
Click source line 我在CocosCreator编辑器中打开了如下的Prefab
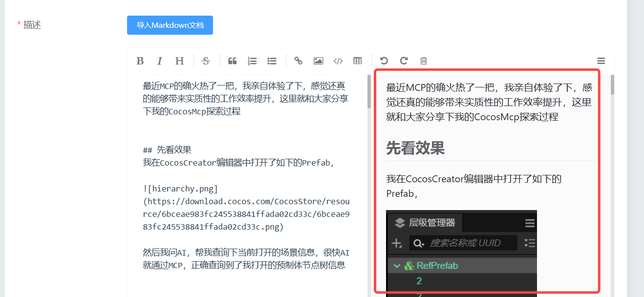238,163
